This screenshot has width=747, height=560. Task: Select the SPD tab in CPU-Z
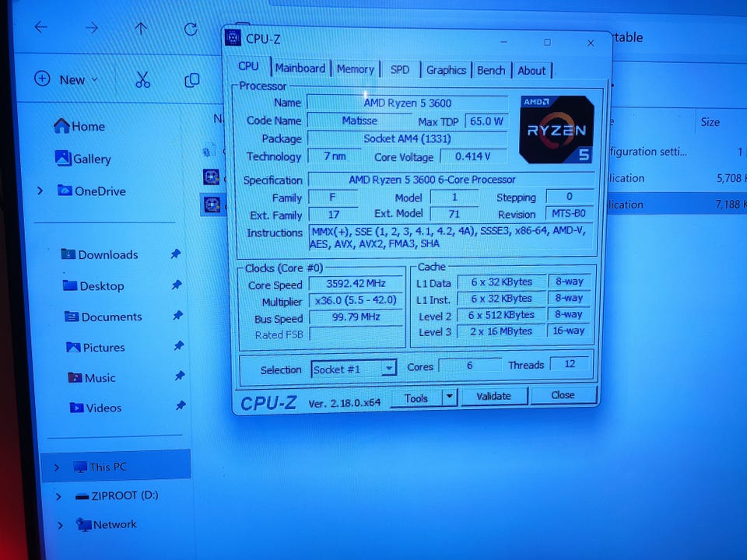(400, 70)
